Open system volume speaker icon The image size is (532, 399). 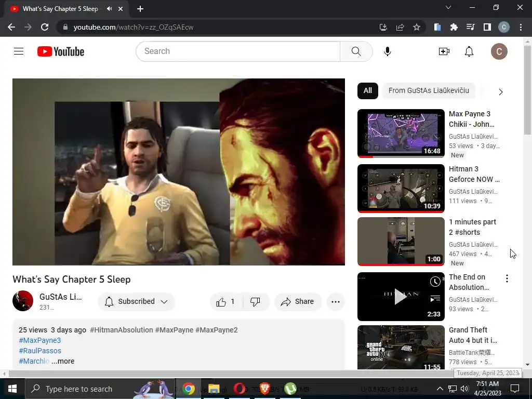pos(464,389)
